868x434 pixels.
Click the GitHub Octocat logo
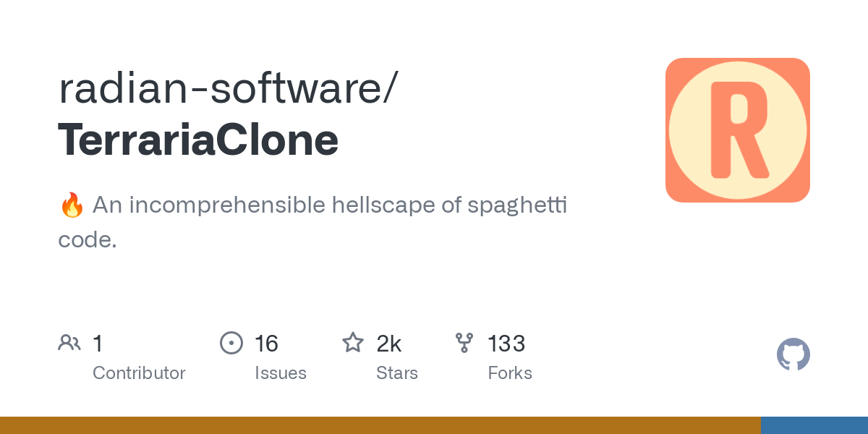coord(793,354)
